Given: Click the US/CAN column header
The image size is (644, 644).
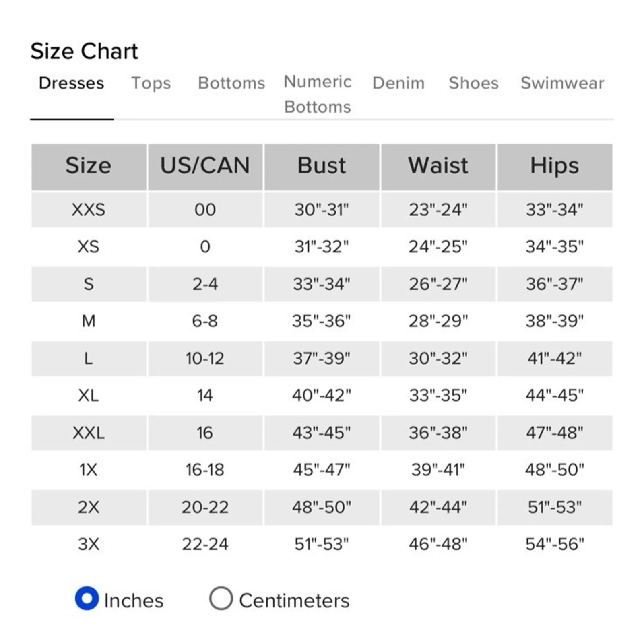Looking at the screenshot, I should 205,166.
